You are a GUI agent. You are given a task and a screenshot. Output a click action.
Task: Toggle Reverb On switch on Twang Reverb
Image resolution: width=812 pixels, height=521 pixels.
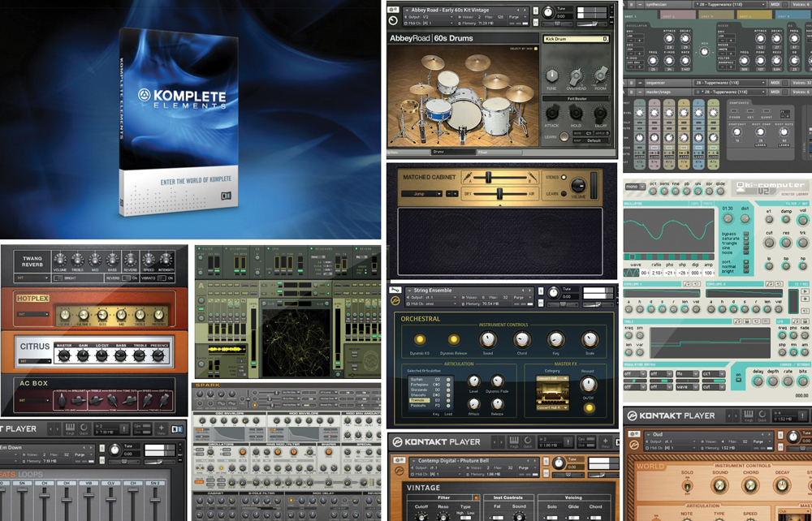(x=126, y=278)
